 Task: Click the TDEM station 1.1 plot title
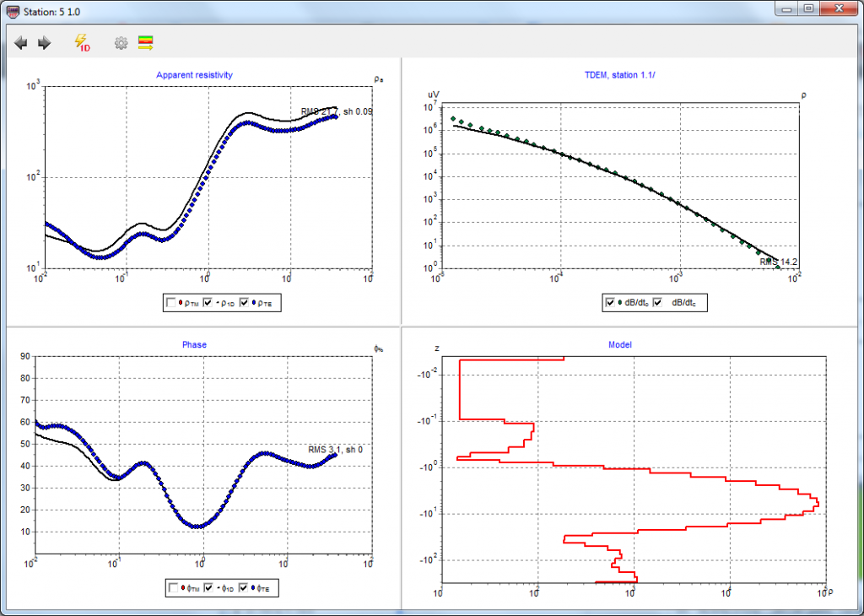612,75
